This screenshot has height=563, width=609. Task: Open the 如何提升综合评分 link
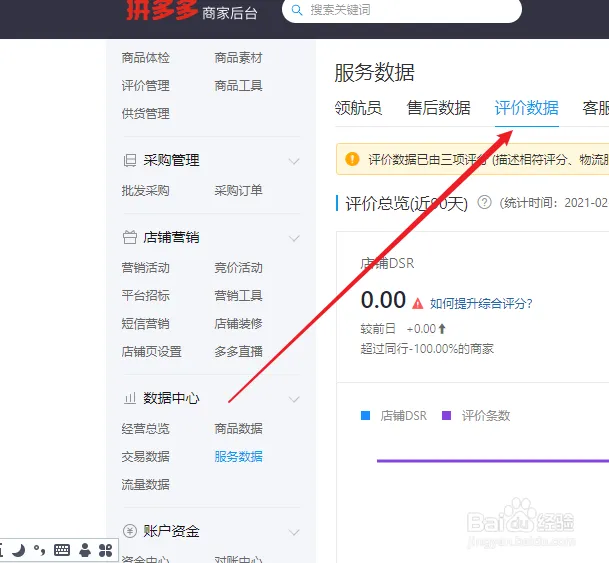click(481, 303)
